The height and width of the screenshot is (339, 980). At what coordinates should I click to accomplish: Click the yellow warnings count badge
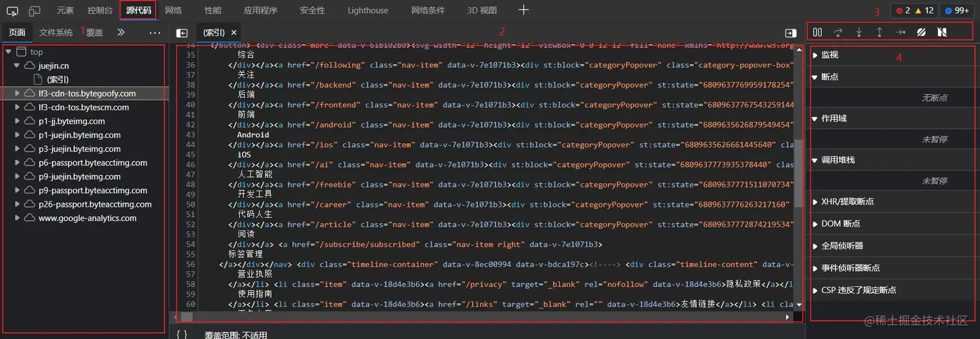pyautogui.click(x=924, y=11)
